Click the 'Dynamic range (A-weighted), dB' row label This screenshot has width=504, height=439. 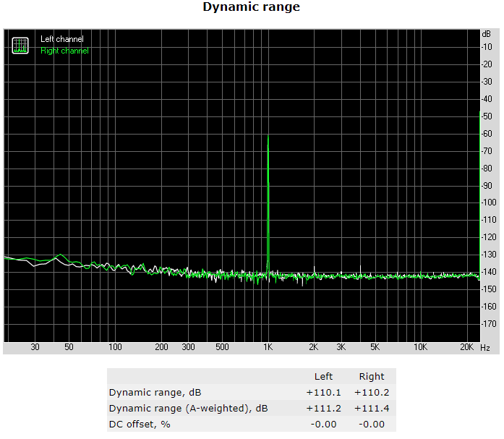(188, 409)
